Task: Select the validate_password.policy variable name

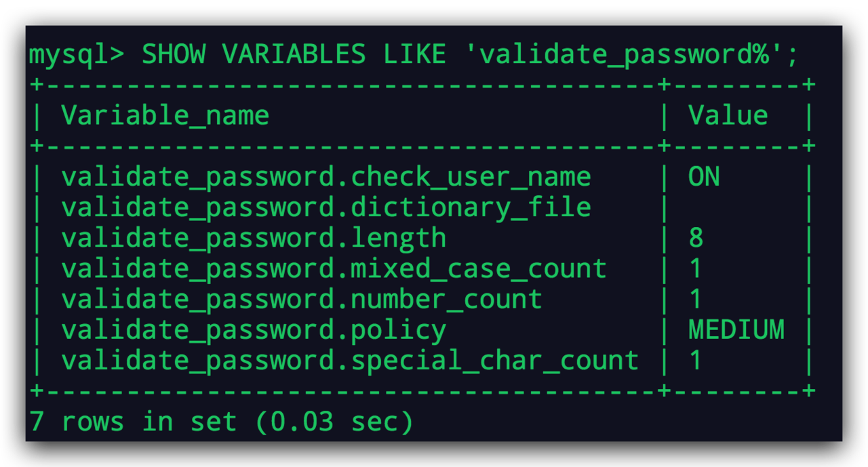Action: 254,330
